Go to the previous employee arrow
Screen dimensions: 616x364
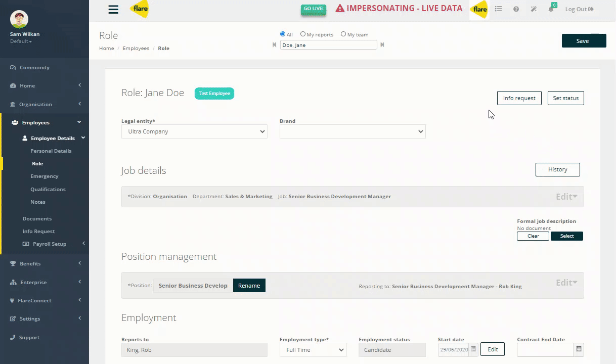[x=275, y=45]
